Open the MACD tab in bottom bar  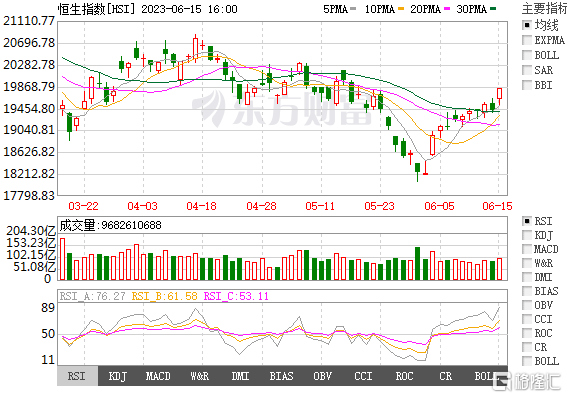coord(158,376)
